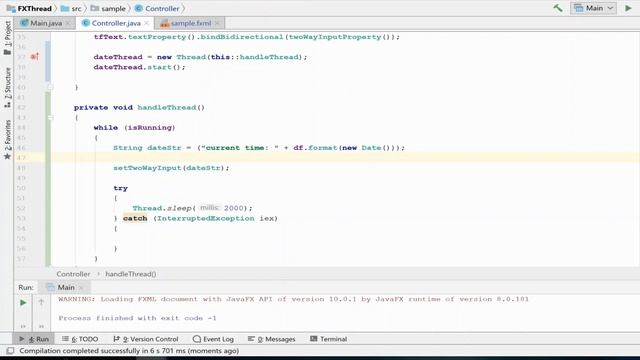
Task: Click the Controller class breadcrumb in navigation bar
Action: pos(157,8)
